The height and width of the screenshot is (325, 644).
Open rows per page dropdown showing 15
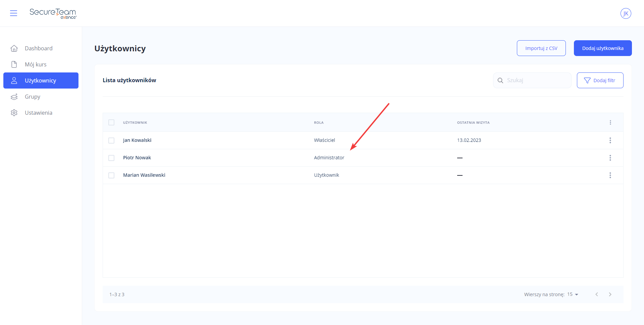click(x=573, y=294)
